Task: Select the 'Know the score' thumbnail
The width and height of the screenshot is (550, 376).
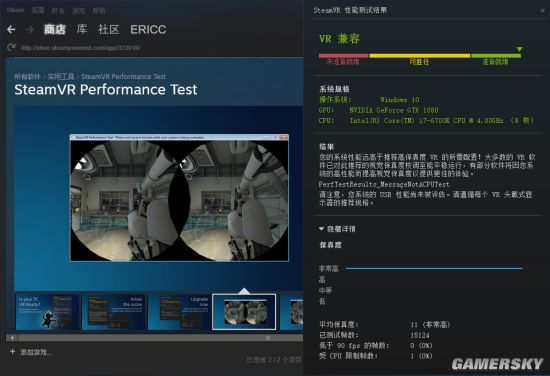Action: point(114,312)
